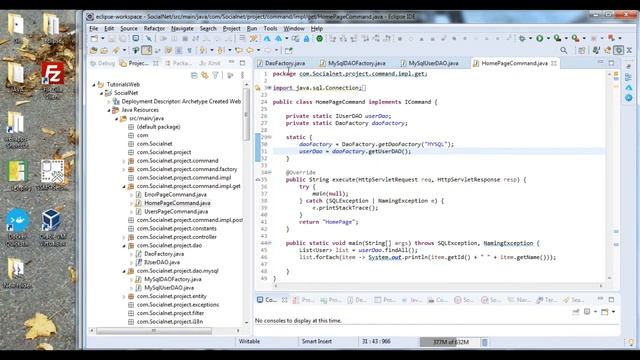Viewport: 640px width, 360px height.
Task: Switch to the MySqlDAOFactory.java tab
Action: tap(353, 63)
